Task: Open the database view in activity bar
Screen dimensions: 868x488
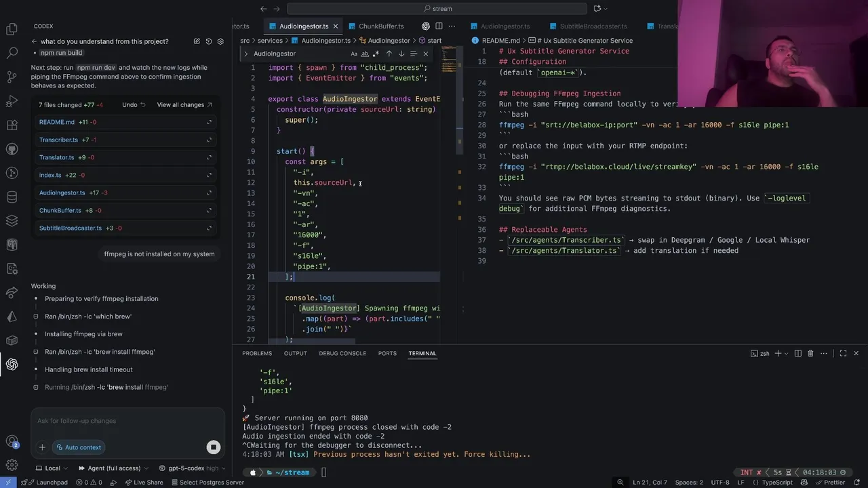Action: [12, 197]
